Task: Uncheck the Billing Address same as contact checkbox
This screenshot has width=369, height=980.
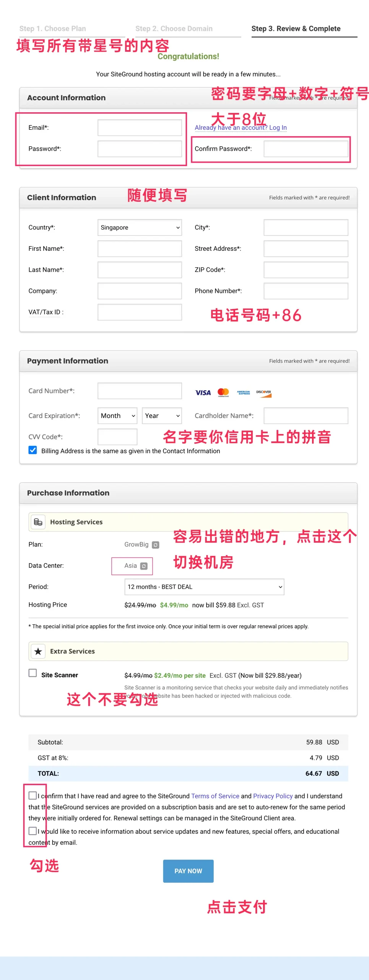Action: coord(33,450)
